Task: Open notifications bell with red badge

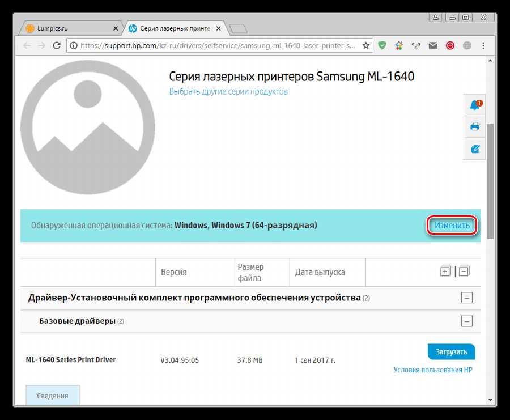Action: click(x=474, y=105)
